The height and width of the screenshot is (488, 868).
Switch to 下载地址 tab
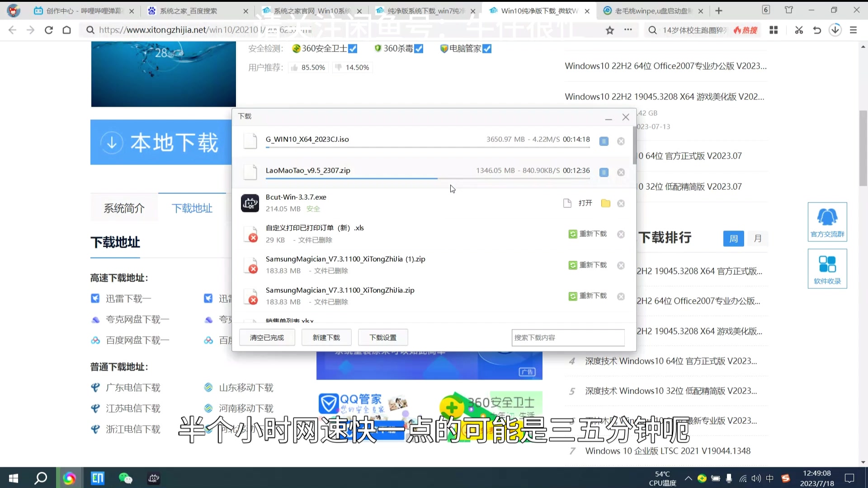[192, 208]
